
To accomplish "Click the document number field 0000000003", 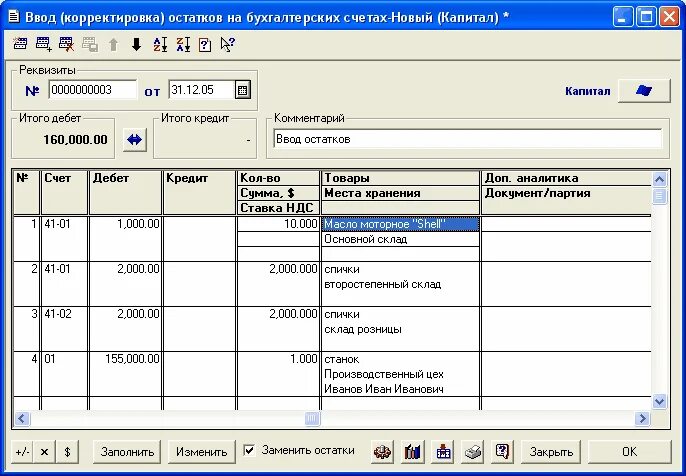I will coord(92,90).
